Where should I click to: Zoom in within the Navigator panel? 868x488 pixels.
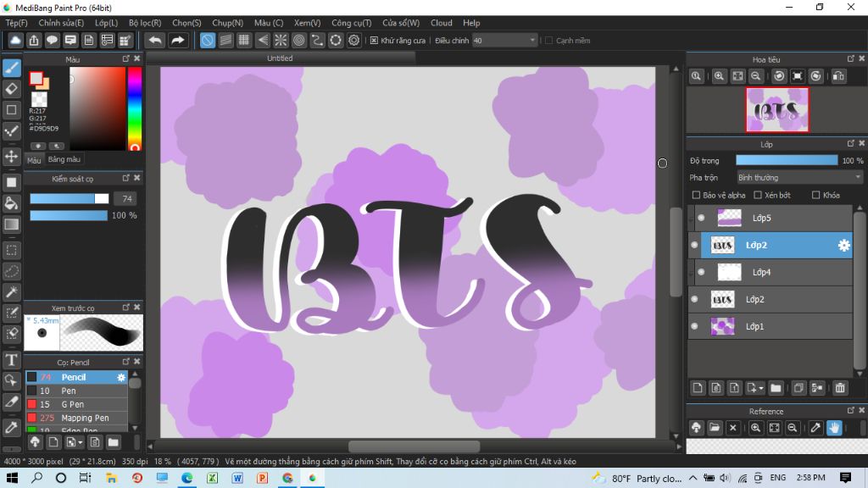point(719,76)
